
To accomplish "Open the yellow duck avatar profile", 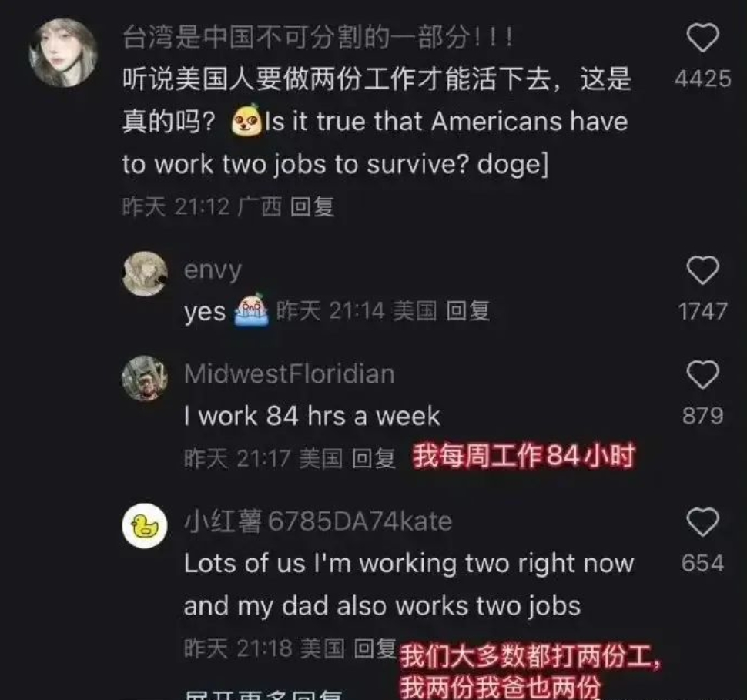I will [145, 526].
